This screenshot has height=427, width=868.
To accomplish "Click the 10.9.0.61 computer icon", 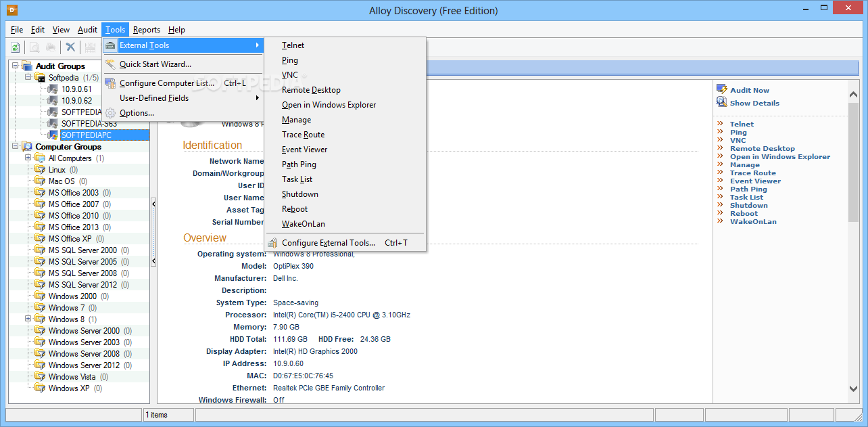I will pos(53,89).
